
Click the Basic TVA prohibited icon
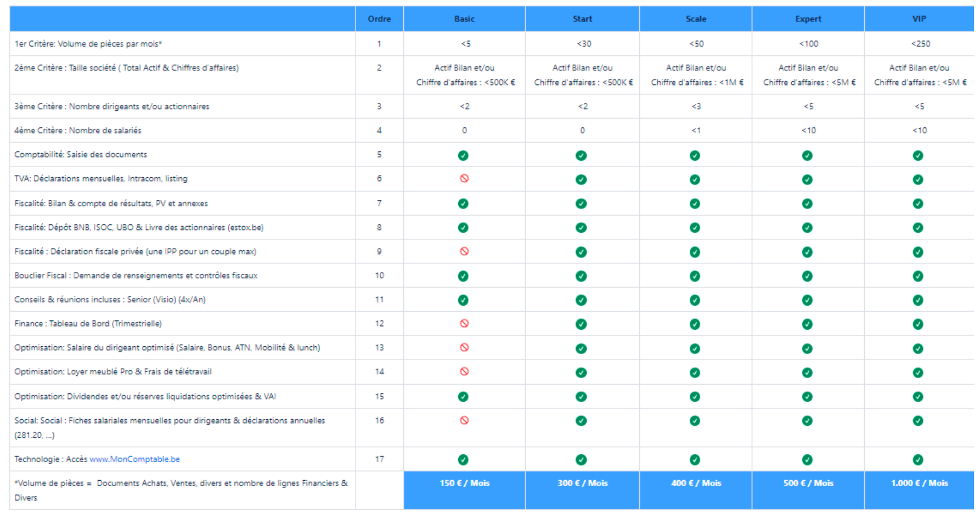464,179
